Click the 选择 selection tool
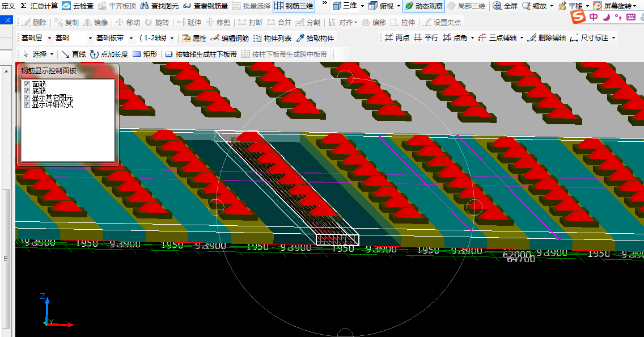The image size is (644, 337). coord(35,54)
